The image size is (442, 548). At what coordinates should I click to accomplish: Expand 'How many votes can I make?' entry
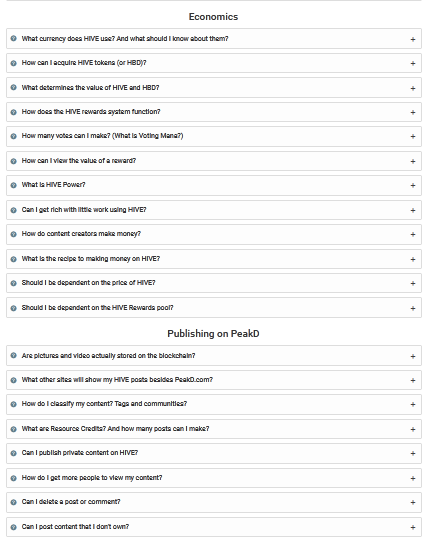(x=214, y=136)
